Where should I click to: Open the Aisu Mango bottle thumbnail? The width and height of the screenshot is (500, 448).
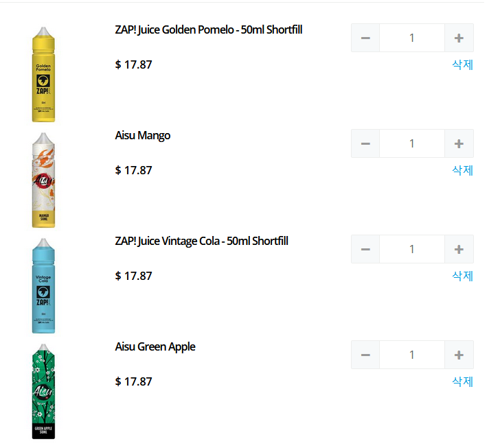(43, 180)
